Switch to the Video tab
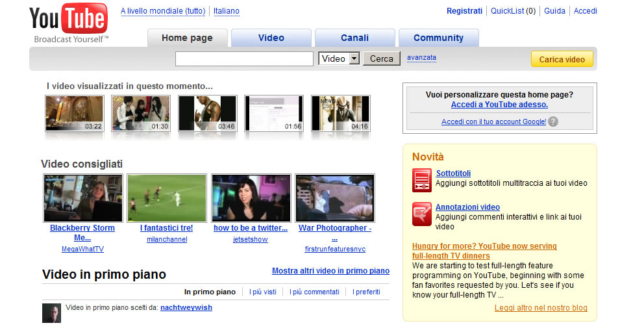Viewport: 644px width, 332px height. click(271, 38)
